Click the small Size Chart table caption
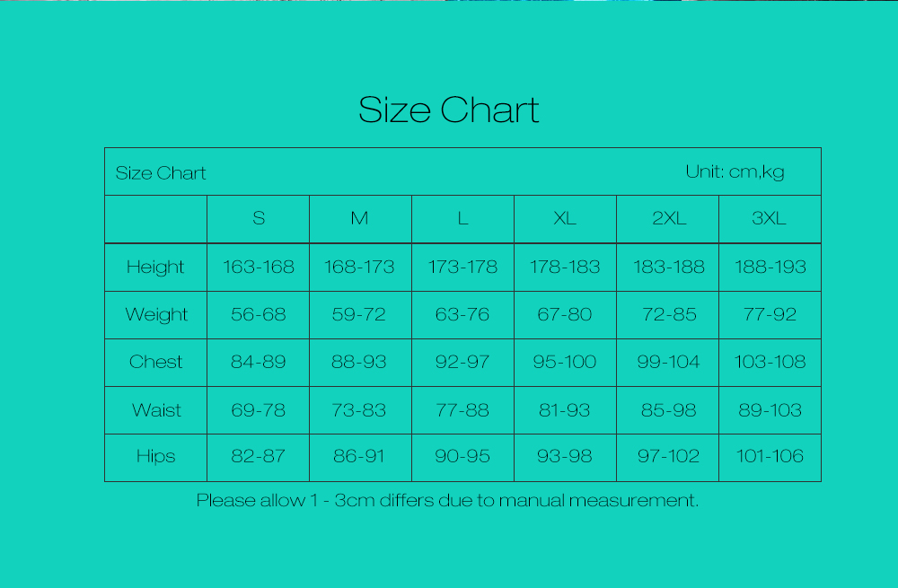 161,173
